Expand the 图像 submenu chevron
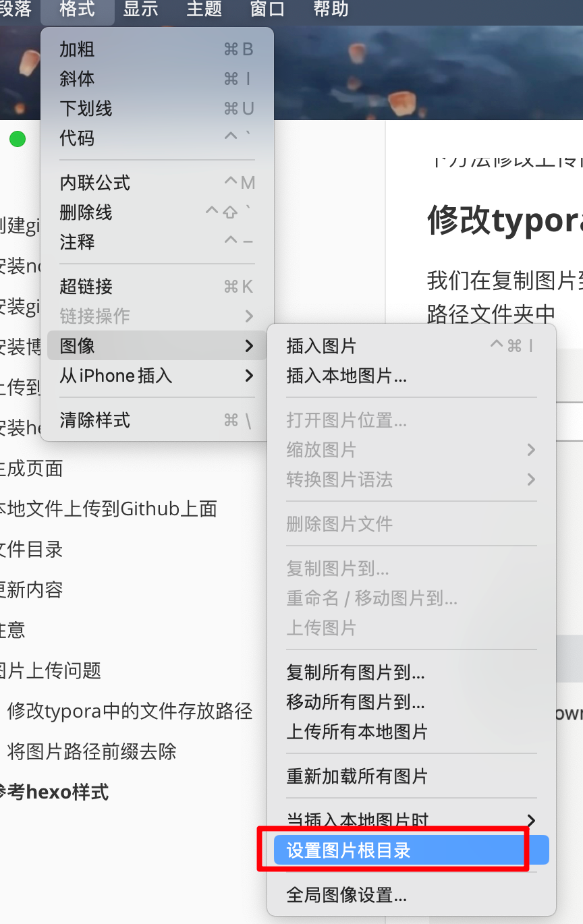 click(249, 346)
